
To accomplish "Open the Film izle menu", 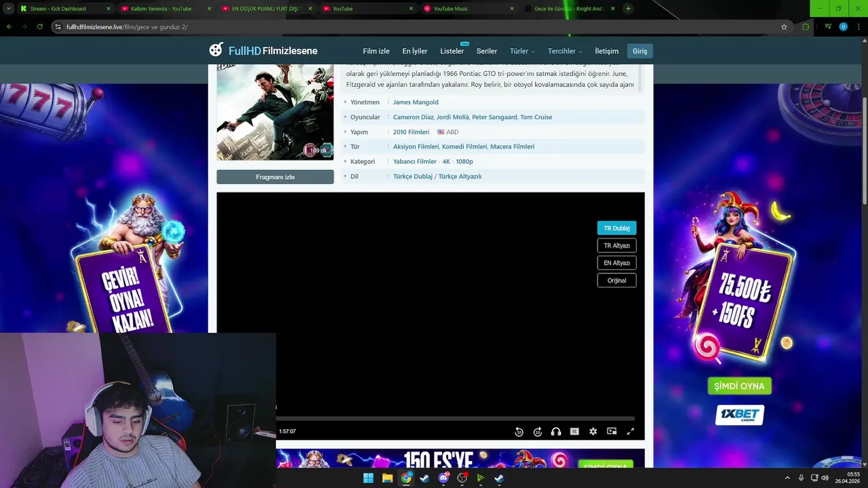I will 376,51.
